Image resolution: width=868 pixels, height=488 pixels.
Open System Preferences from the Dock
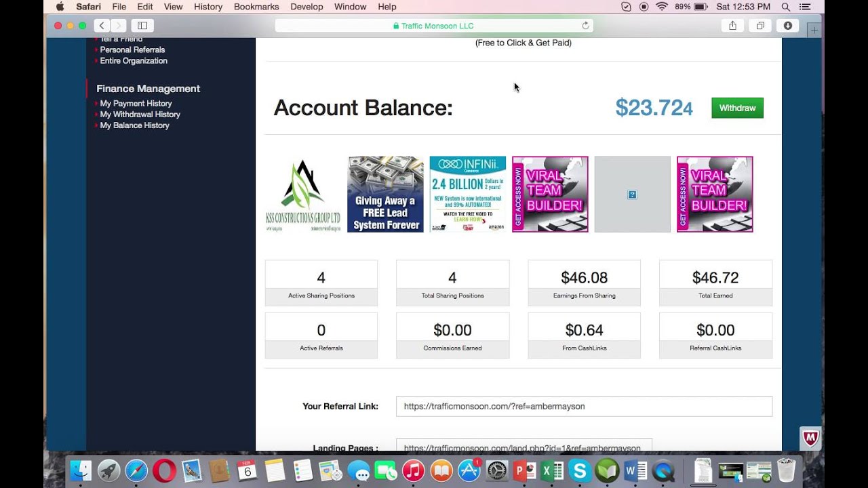coord(497,470)
